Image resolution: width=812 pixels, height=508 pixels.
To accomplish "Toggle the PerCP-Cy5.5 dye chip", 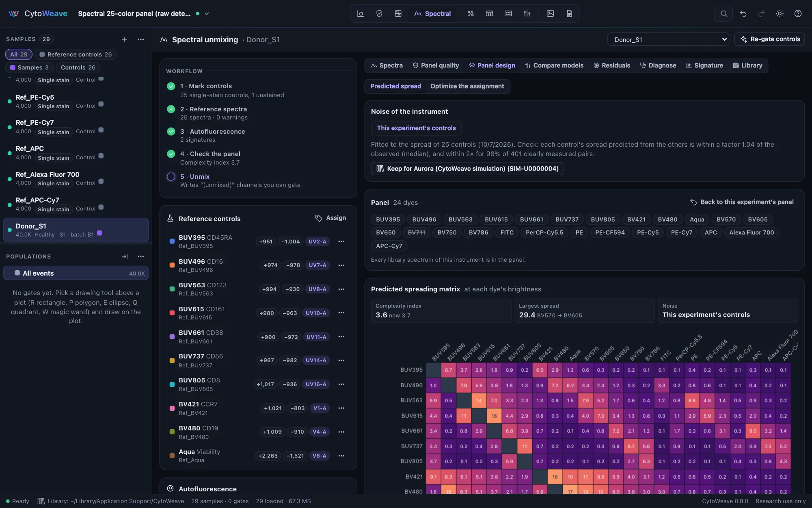I will [544, 232].
